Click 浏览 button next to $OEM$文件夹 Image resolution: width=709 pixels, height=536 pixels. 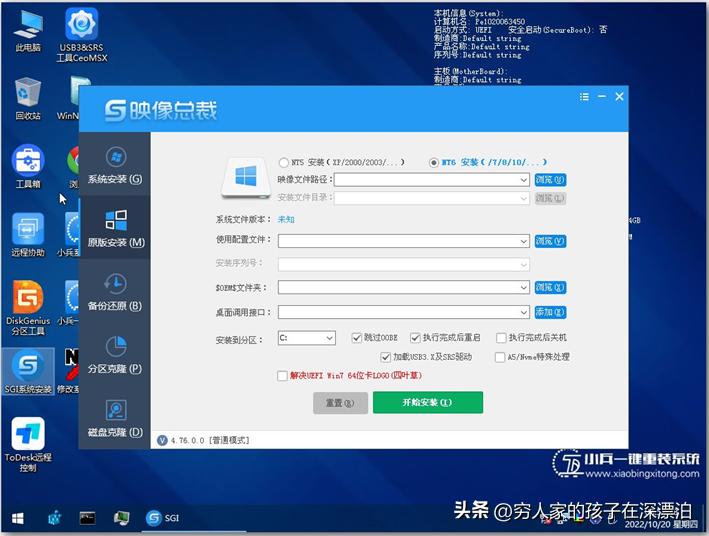coord(550,288)
